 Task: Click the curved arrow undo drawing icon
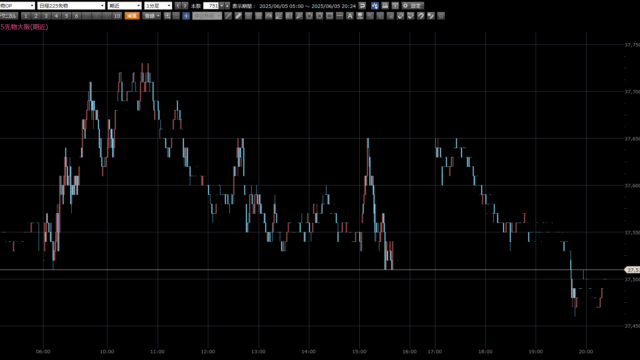pyautogui.click(x=420, y=16)
